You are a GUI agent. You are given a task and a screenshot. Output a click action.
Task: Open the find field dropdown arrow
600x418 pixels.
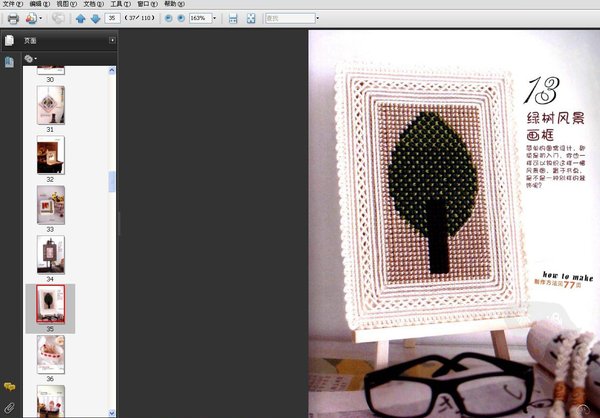318,18
